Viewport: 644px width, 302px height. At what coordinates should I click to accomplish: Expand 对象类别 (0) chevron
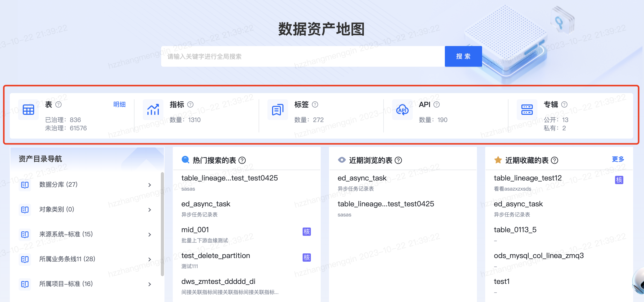tap(150, 210)
